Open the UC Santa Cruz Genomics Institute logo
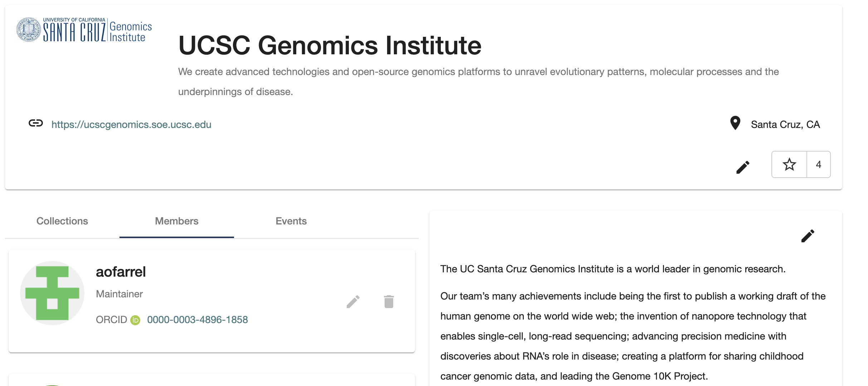This screenshot has height=386, width=868. (x=84, y=30)
